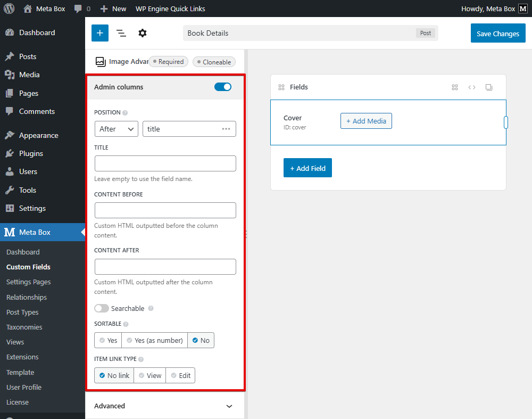The height and width of the screenshot is (419, 532).
Task: Click the Title input field
Action: (x=165, y=163)
